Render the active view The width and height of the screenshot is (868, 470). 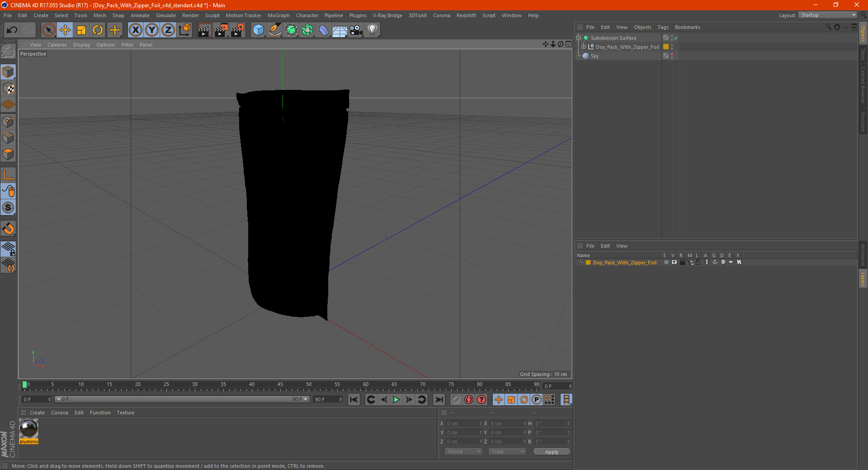(204, 30)
